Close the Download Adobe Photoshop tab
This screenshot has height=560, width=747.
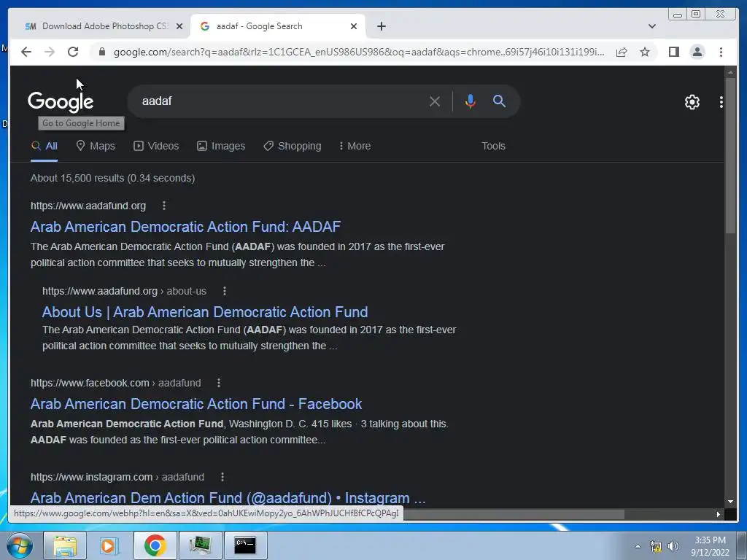pos(179,26)
